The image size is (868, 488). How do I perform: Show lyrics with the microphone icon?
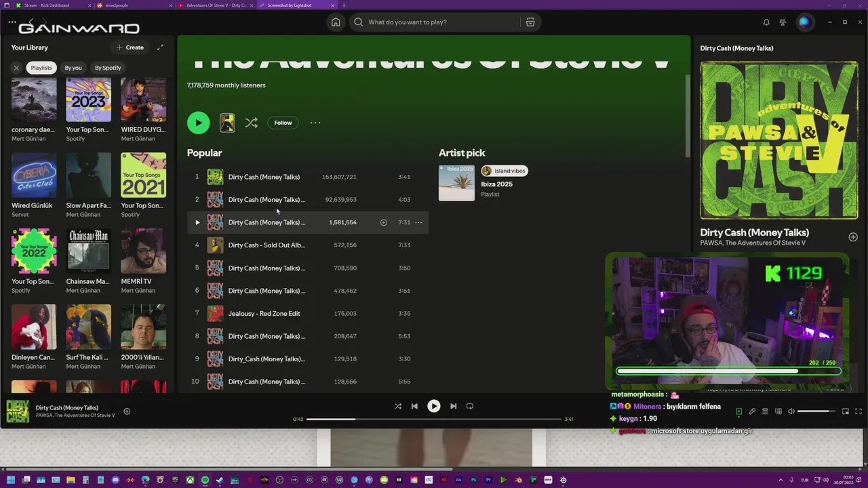(752, 411)
